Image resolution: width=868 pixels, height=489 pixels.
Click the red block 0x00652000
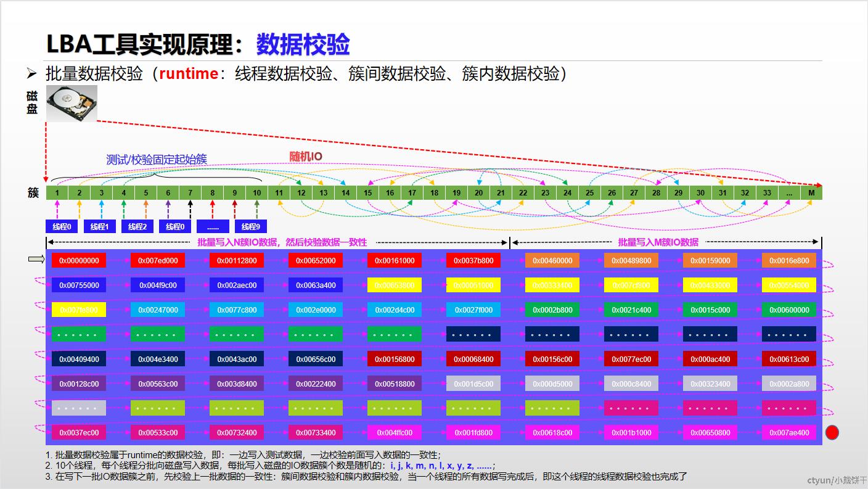[316, 260]
